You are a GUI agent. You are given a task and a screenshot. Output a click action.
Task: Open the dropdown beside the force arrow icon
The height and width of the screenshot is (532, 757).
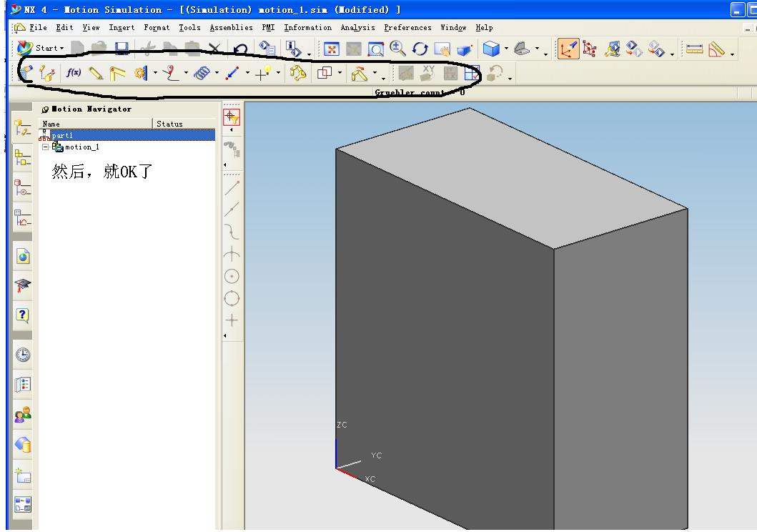247,74
